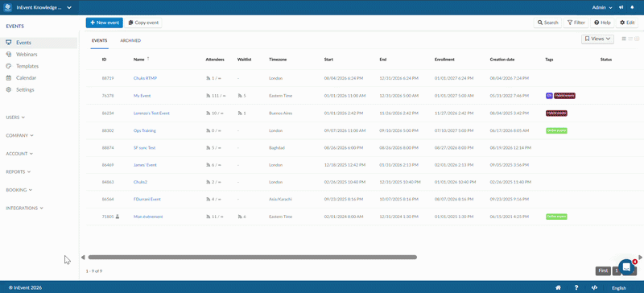Screen dimensions: 644x293
Task: Click the Hybrid events tag in Lorenzo's Test Event row
Action: [556, 113]
